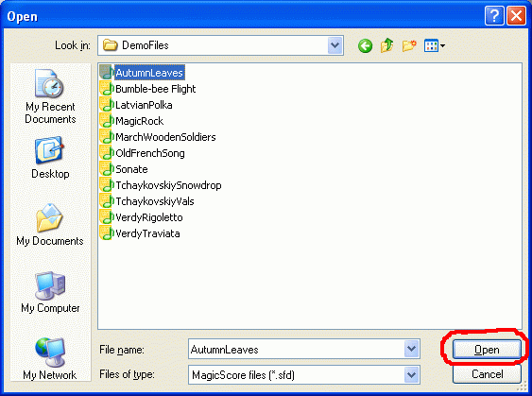Click the MarchWoodenSoldiers file icon
This screenshot has width=532, height=396.
coord(107,137)
